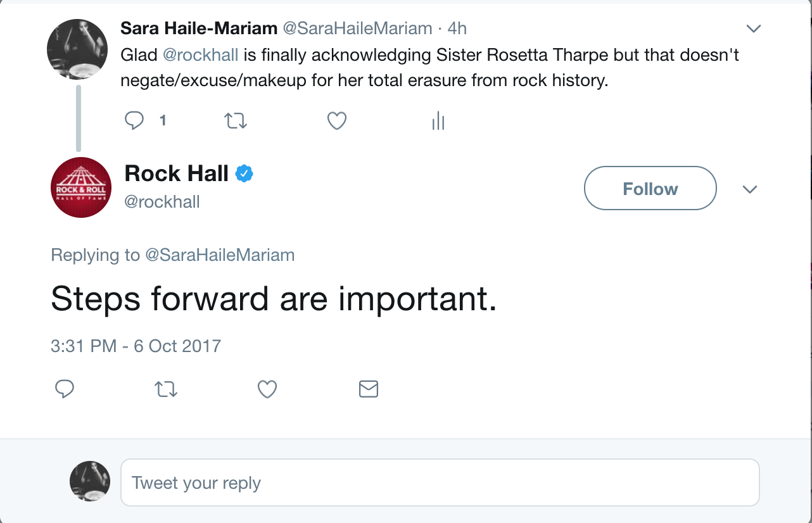
Task: Open @rockhall mention in Sara's tweet
Action: (200, 55)
